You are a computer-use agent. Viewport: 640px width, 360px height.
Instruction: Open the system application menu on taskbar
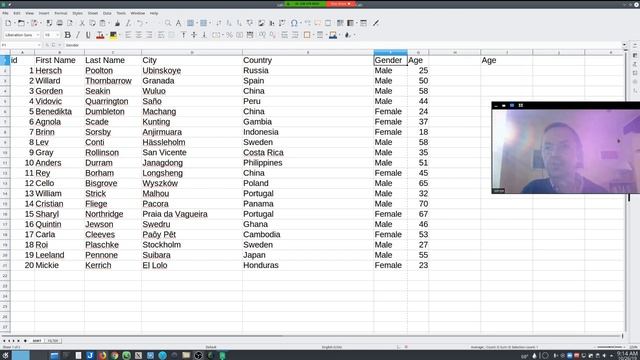5,356
